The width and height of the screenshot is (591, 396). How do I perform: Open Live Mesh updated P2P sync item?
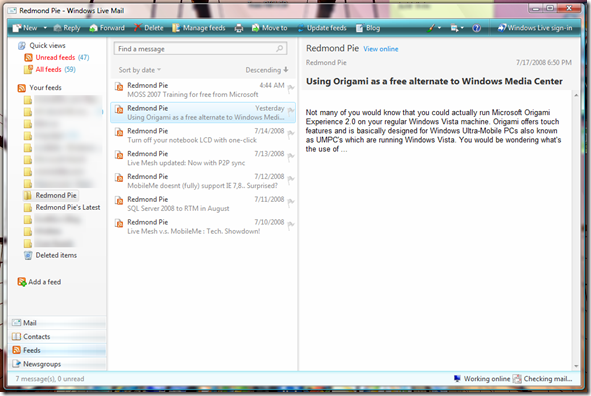tap(203, 158)
